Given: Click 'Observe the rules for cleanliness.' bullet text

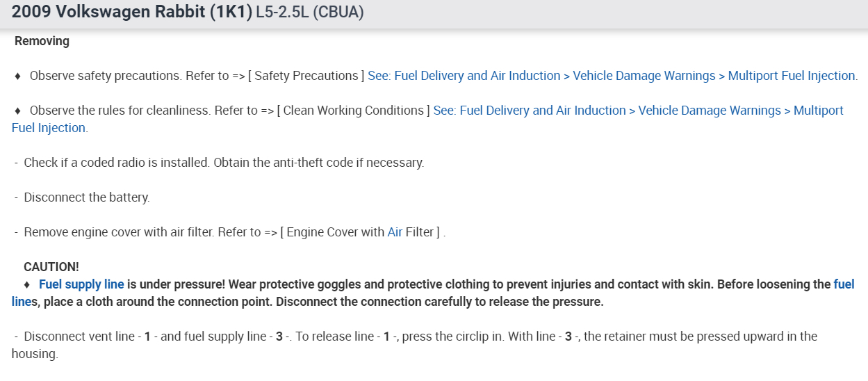Looking at the screenshot, I should click(120, 111).
